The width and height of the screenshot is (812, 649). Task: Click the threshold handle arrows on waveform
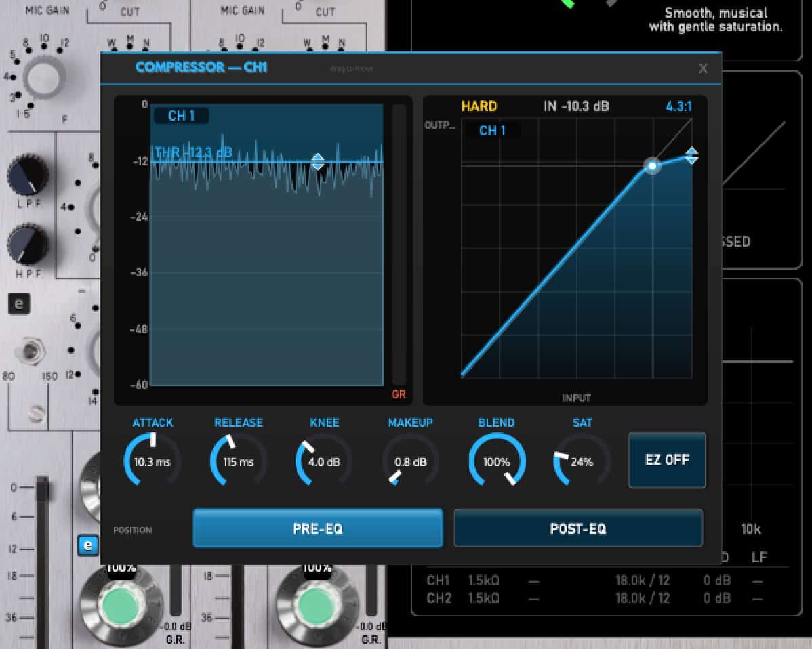pyautogui.click(x=318, y=161)
